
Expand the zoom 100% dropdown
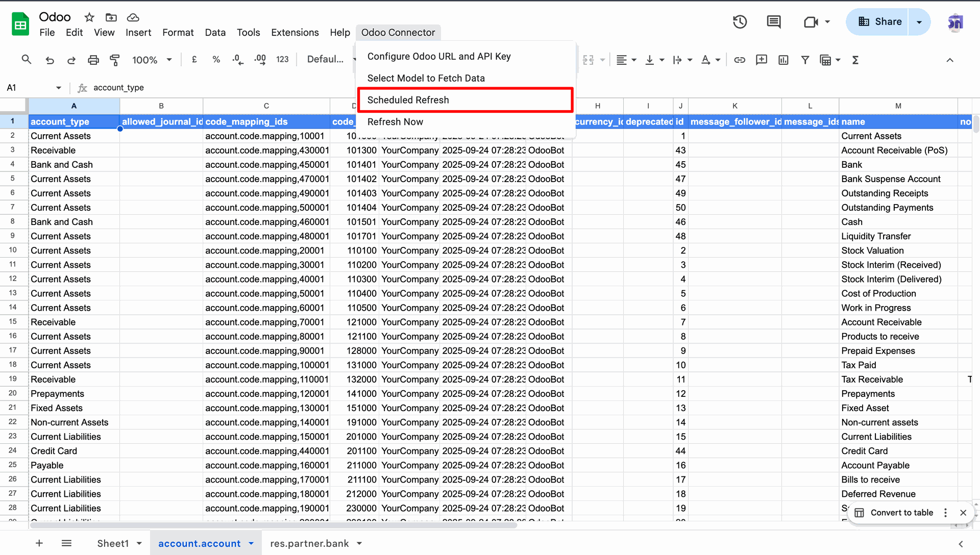pyautogui.click(x=169, y=60)
